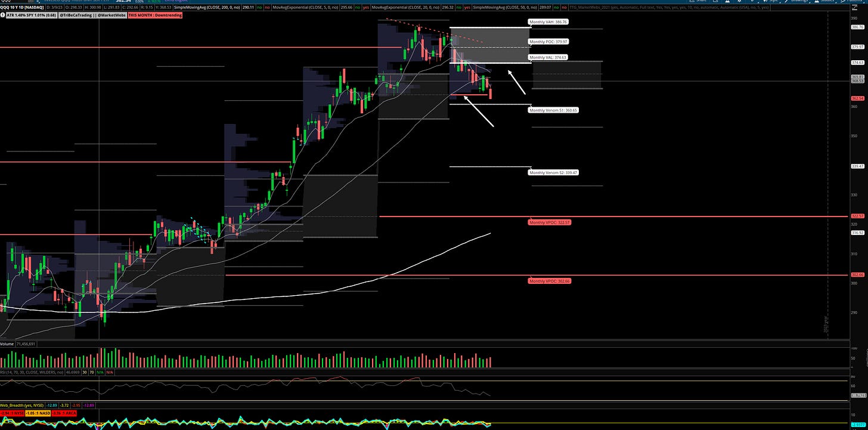Viewport: 868px width, 430px height.
Task: Select the Monthly VAH: 386.76 bubble
Action: pos(548,23)
